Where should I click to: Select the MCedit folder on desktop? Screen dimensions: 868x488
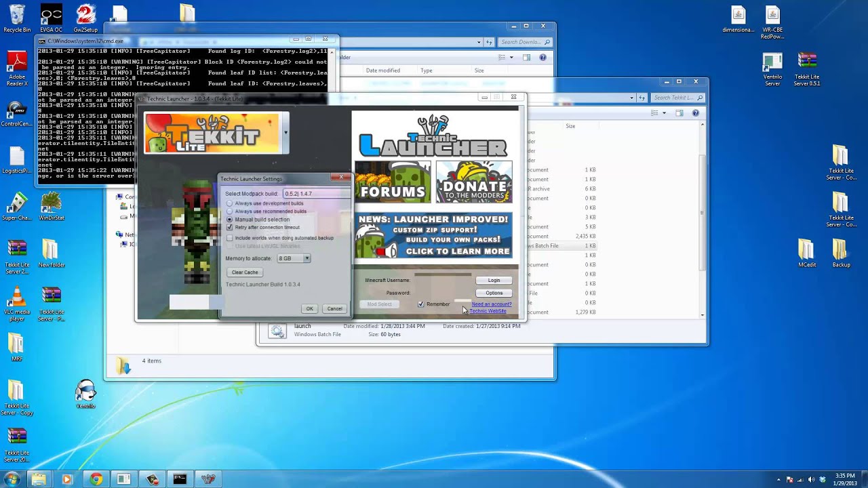point(806,253)
